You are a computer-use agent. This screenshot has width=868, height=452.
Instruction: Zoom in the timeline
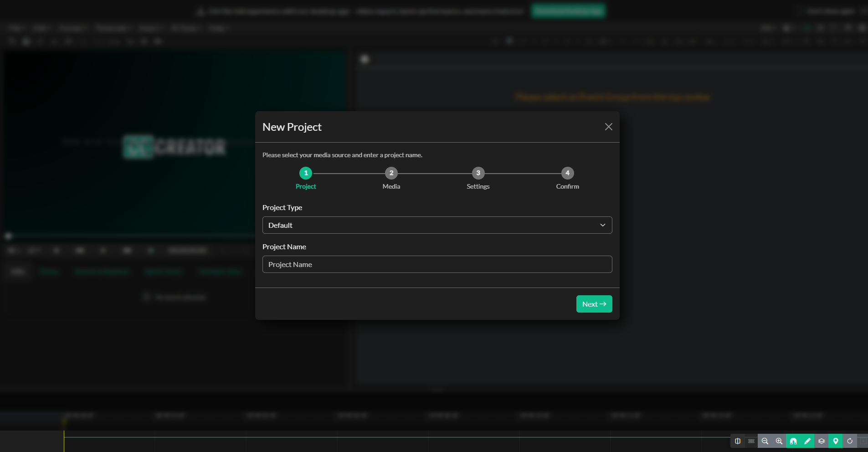click(x=779, y=441)
